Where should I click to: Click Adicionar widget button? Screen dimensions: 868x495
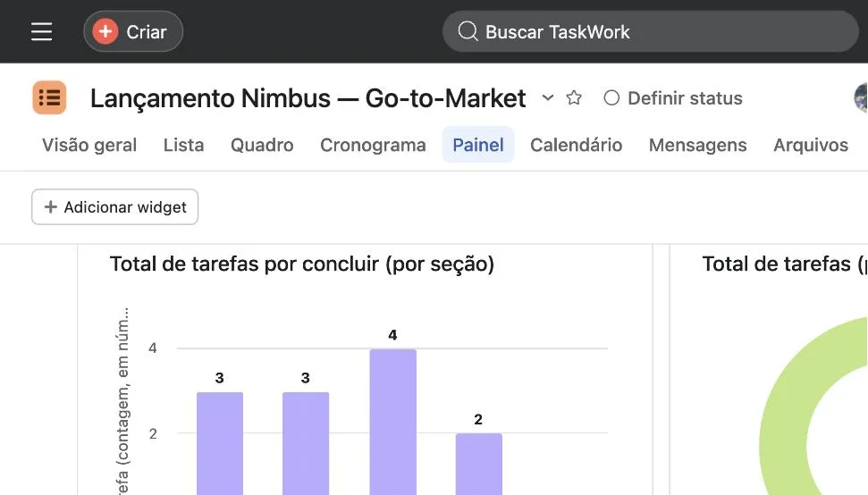[115, 207]
